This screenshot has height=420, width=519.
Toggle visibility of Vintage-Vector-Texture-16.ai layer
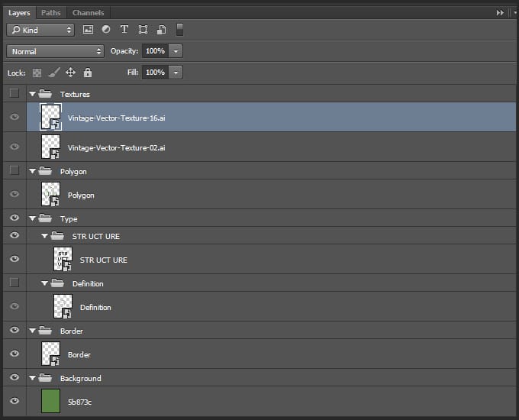pyautogui.click(x=15, y=117)
